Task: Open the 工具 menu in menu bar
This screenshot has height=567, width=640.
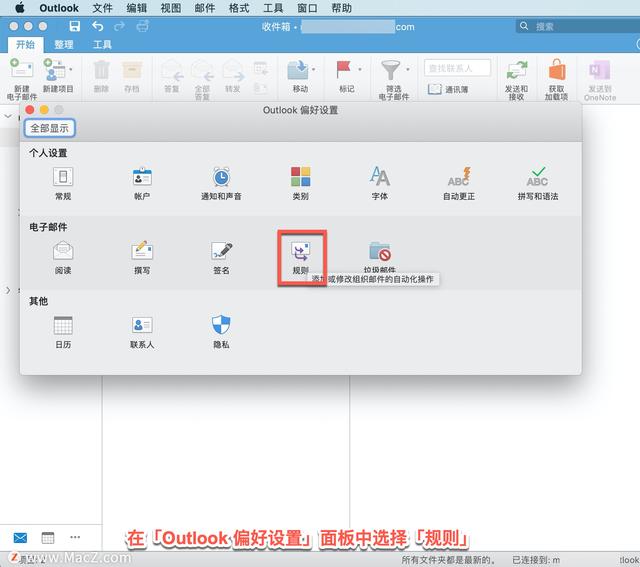Action: [273, 8]
